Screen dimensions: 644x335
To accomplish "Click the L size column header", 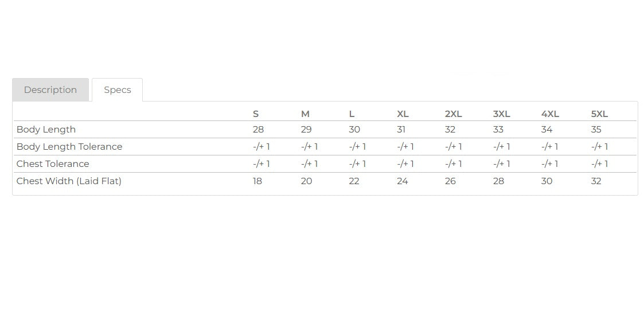I will (352, 114).
